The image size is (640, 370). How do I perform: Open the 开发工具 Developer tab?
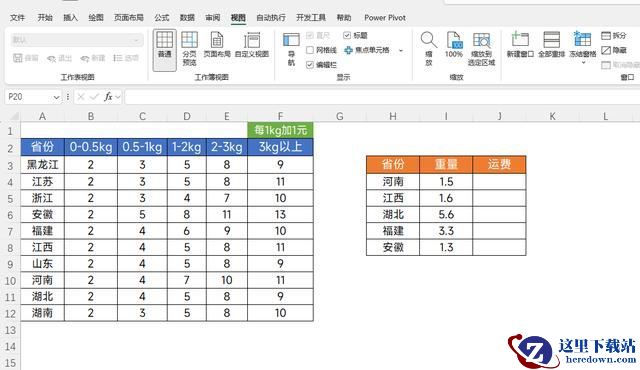pyautogui.click(x=311, y=18)
